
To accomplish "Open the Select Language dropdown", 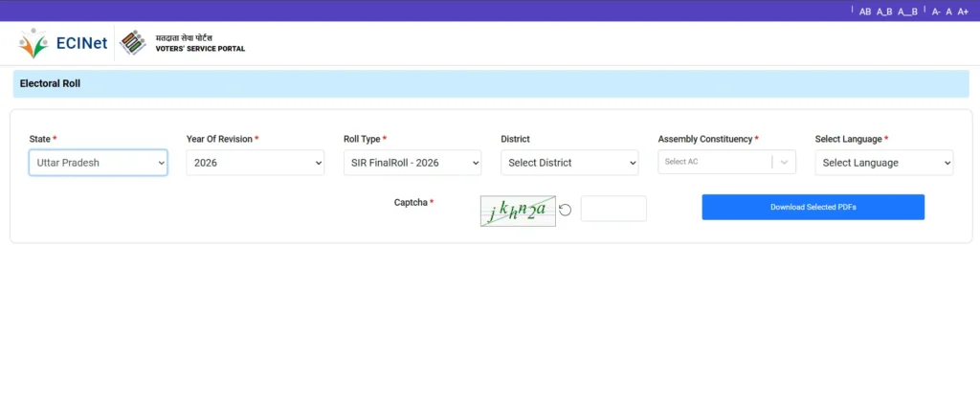I will (883, 163).
